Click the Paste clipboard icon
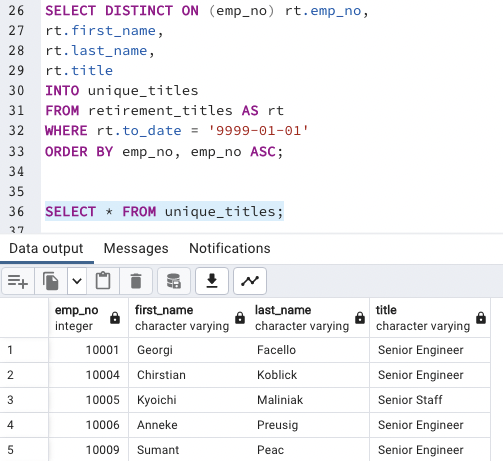Viewport: 503px width, 461px height. (103, 281)
